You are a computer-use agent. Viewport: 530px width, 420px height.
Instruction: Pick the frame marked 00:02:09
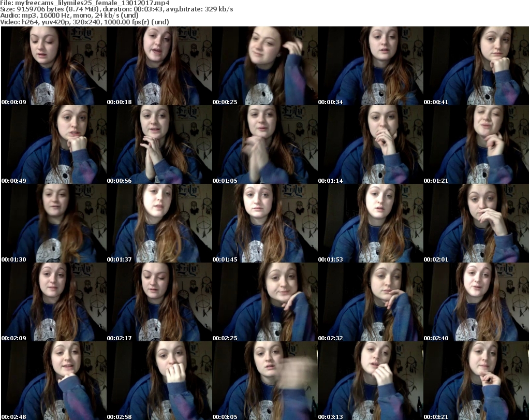click(x=54, y=301)
